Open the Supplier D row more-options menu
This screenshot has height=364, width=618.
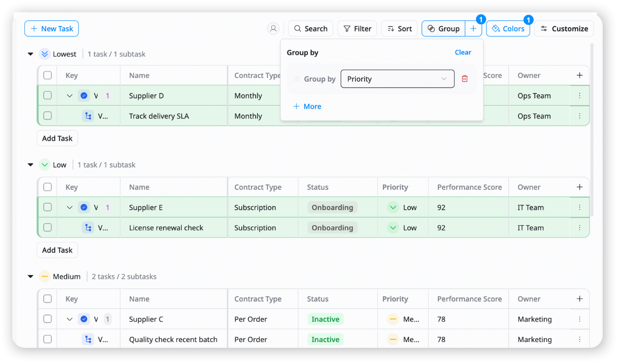pyautogui.click(x=579, y=96)
